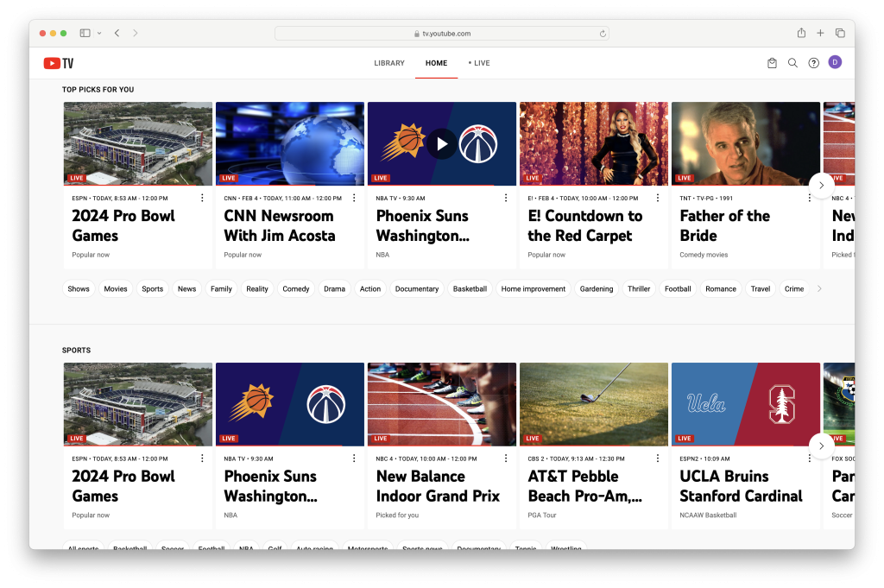884x588 pixels.
Task: Go forward with Safari forward arrow
Action: coord(136,34)
